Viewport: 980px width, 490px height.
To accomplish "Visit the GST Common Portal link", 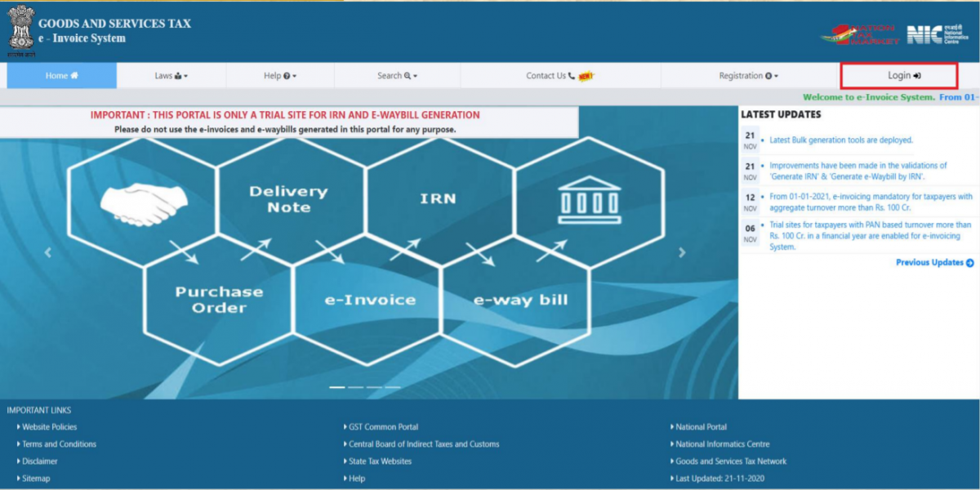I will [x=383, y=426].
